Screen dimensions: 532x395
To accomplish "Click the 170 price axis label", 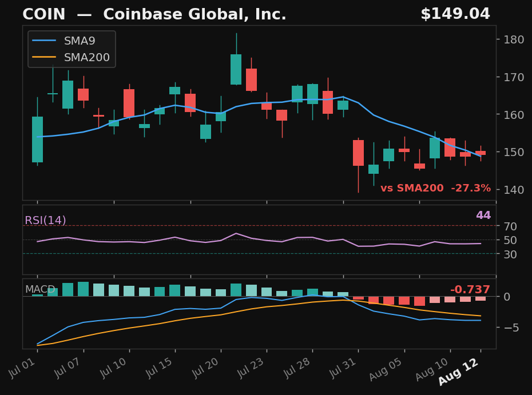I will coord(513,77).
